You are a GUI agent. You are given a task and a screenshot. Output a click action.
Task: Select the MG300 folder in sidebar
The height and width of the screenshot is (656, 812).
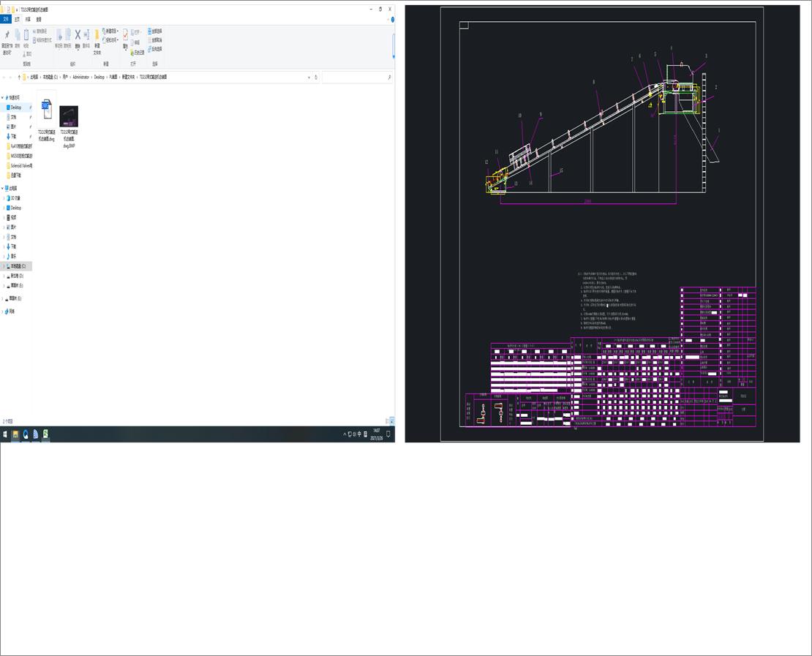pyautogui.click(x=21, y=156)
